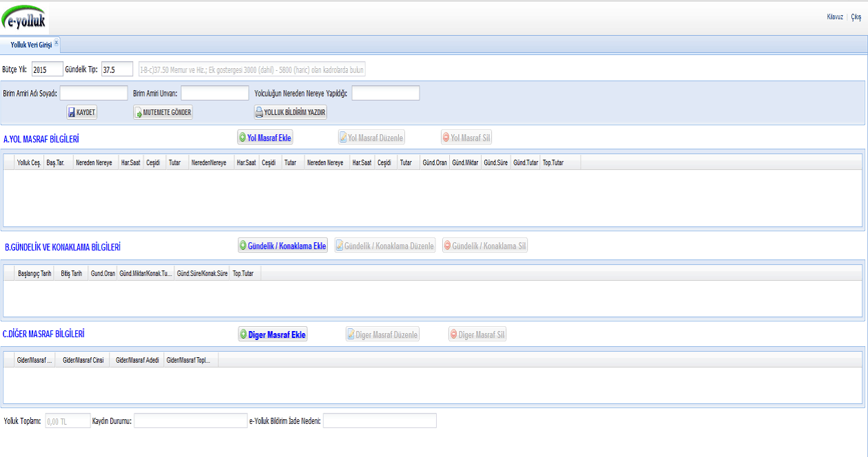The width and height of the screenshot is (868, 457).
Task: Click Yol Masraf Sil delete button
Action: [x=466, y=138]
